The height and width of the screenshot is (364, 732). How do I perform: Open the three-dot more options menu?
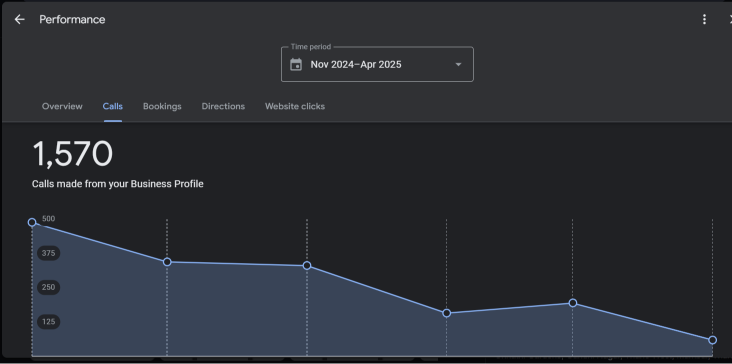(x=704, y=19)
